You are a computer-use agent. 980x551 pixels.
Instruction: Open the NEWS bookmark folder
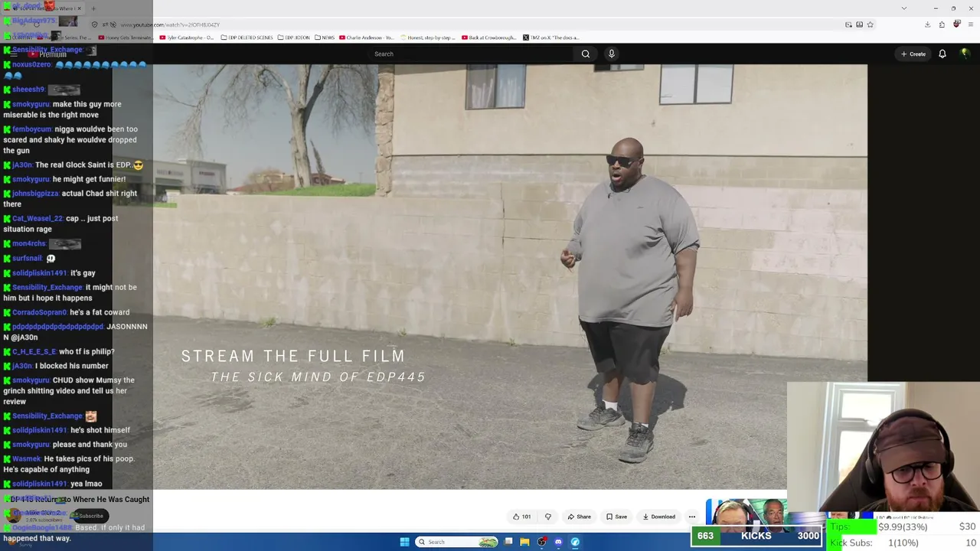coord(325,37)
